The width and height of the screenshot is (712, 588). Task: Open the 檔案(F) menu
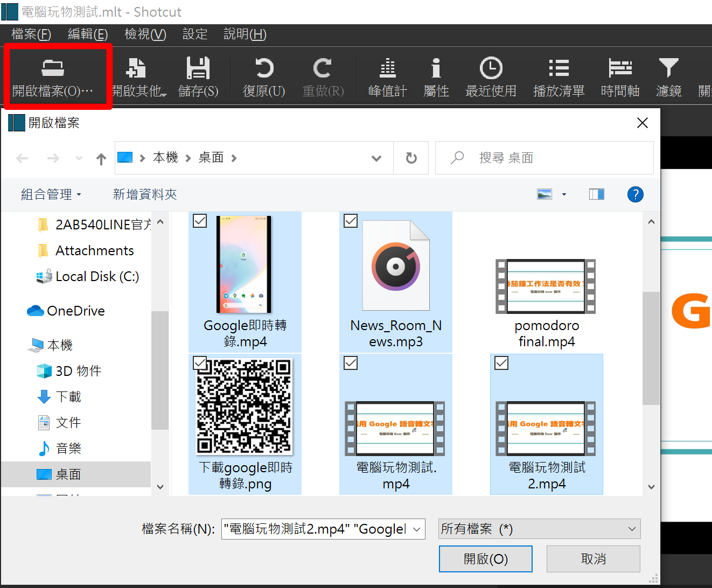tap(31, 34)
